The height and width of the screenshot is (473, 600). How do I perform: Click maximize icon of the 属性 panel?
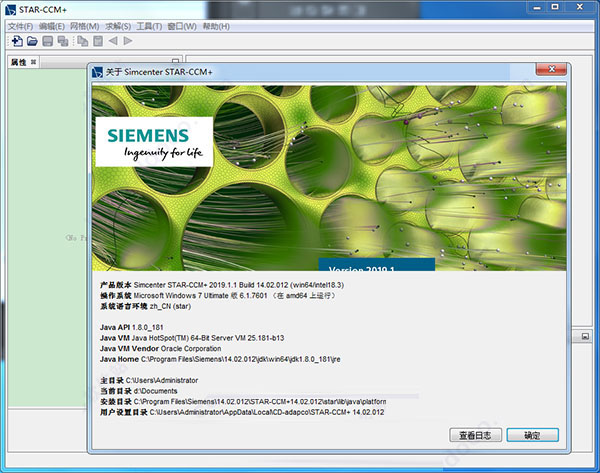(175, 61)
